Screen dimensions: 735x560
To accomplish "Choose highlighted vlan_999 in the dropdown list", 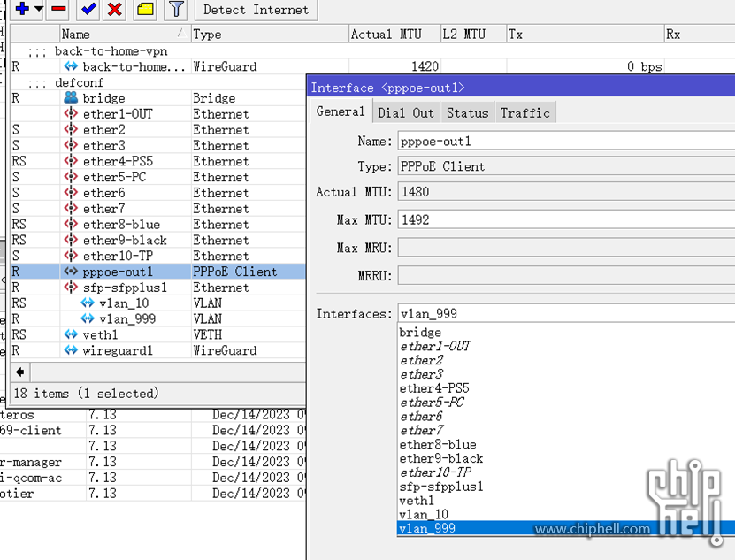I will point(566,528).
